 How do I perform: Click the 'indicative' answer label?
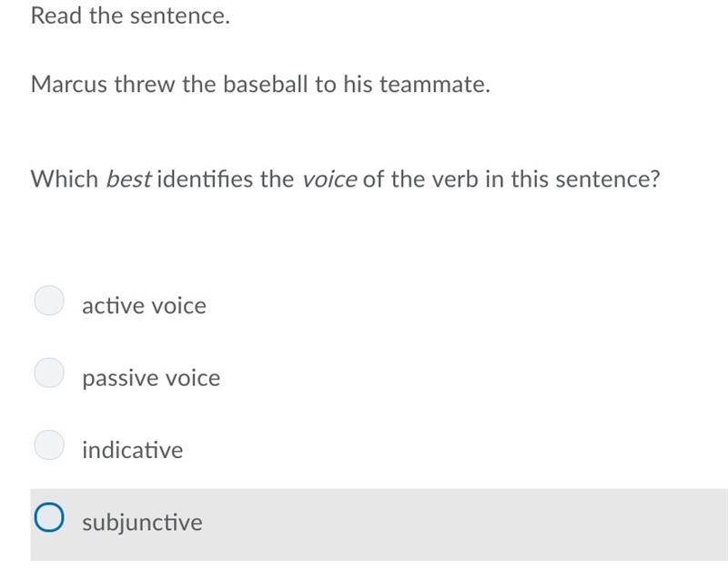[x=132, y=450]
